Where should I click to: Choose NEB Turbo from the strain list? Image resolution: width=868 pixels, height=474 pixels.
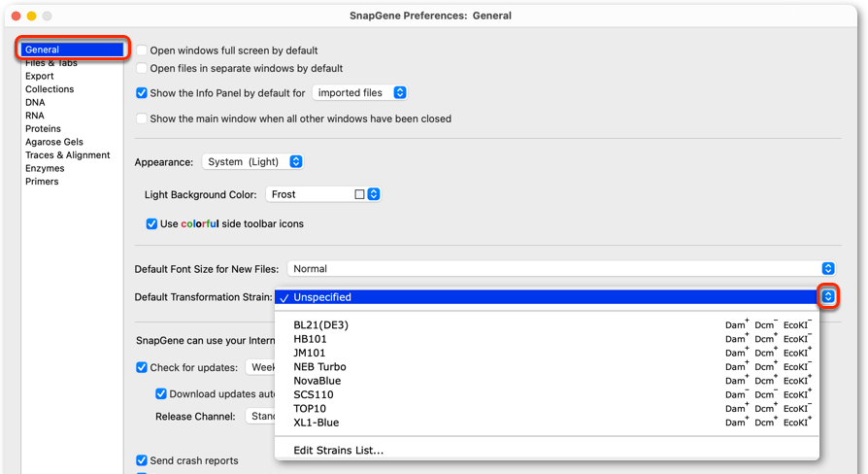[547, 366]
